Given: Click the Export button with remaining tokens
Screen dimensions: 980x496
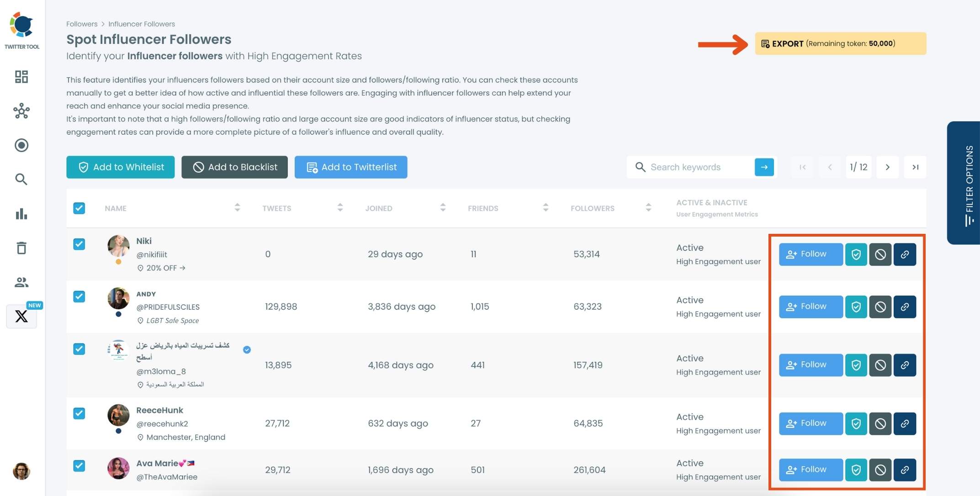Looking at the screenshot, I should [x=841, y=43].
